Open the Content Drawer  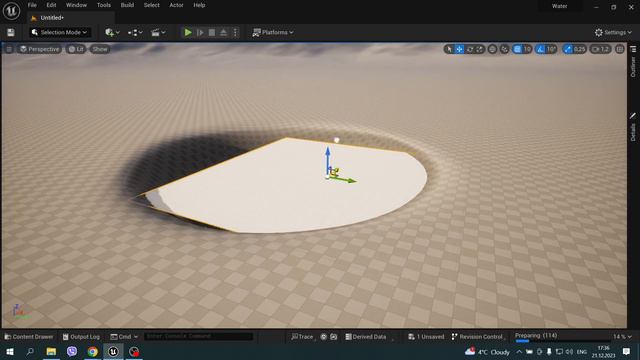tap(29, 336)
